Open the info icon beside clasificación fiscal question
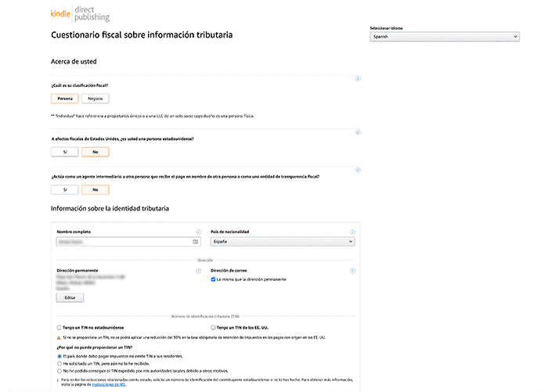Viewport: 548px width, 392px height. coord(358,79)
